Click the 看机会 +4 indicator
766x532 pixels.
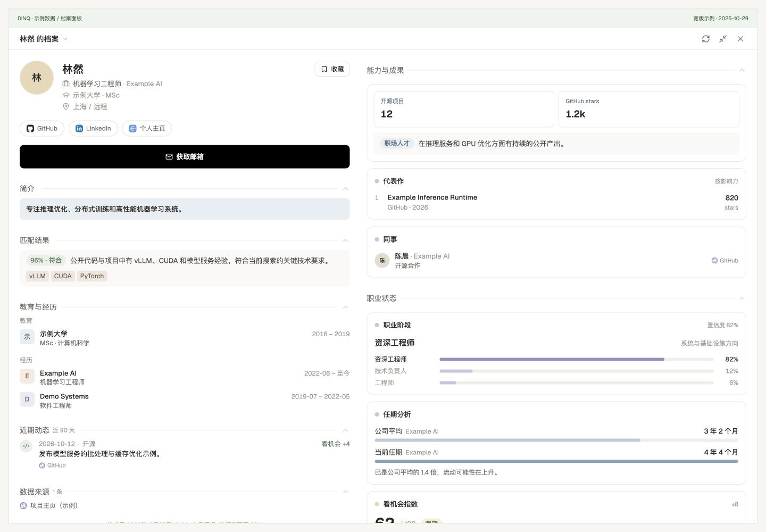point(336,444)
